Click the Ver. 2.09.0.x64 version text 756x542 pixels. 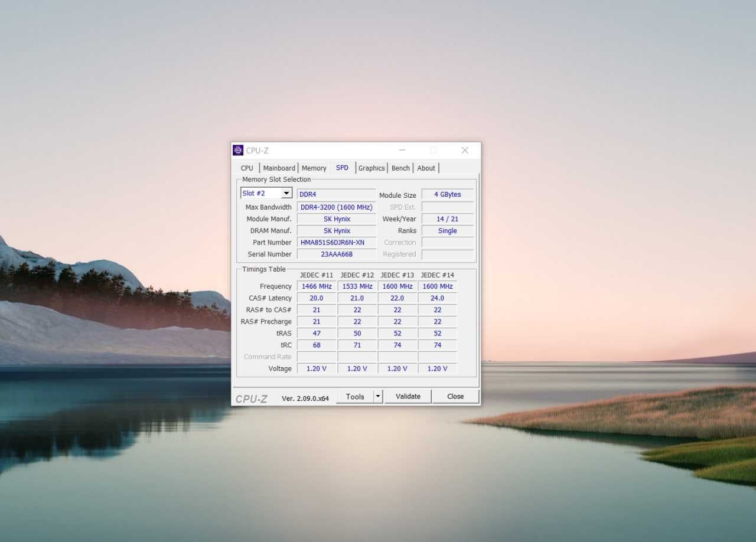coord(305,399)
